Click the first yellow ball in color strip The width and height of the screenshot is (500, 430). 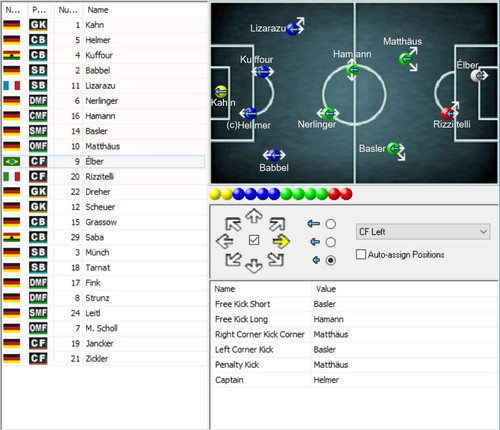[x=215, y=194]
